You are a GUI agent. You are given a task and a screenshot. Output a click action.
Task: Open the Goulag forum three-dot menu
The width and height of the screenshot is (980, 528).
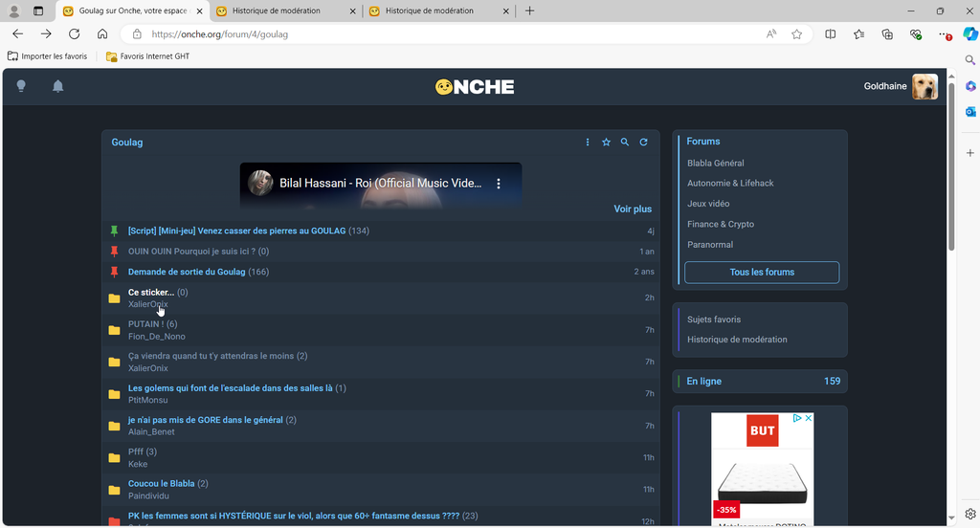coord(588,143)
